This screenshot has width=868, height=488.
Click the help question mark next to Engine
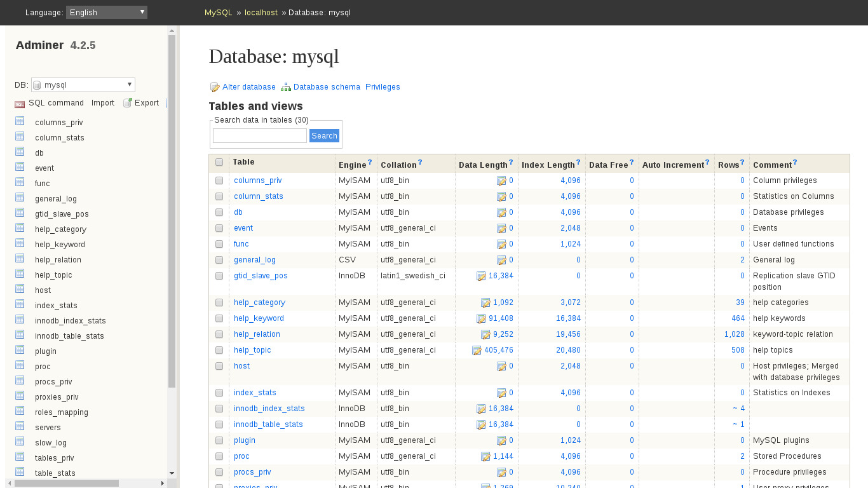[x=370, y=163]
